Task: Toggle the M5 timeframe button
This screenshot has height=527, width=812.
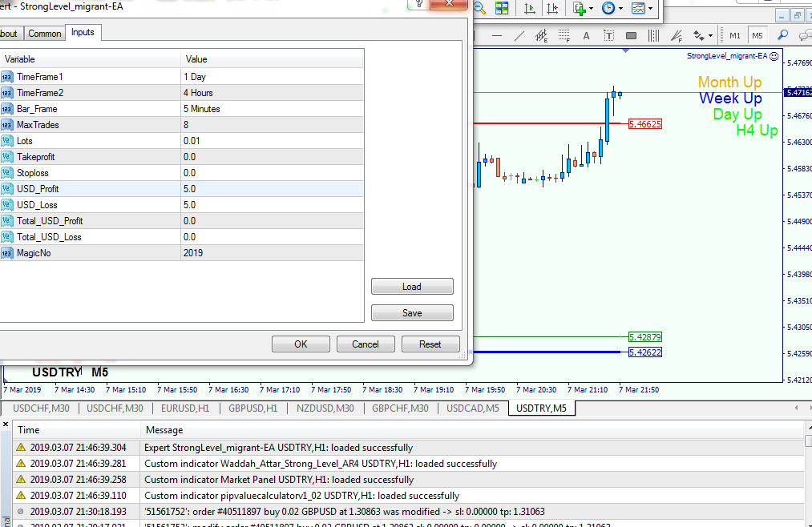Action: (x=757, y=35)
